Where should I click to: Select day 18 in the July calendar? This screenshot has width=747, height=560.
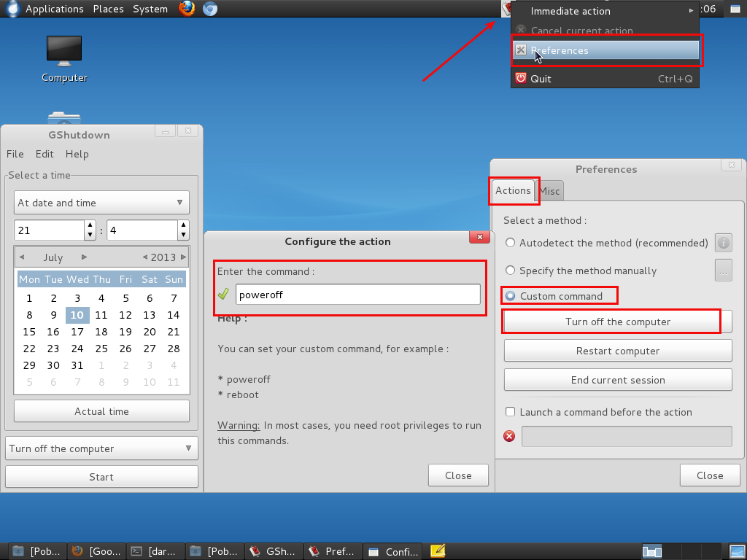(101, 332)
